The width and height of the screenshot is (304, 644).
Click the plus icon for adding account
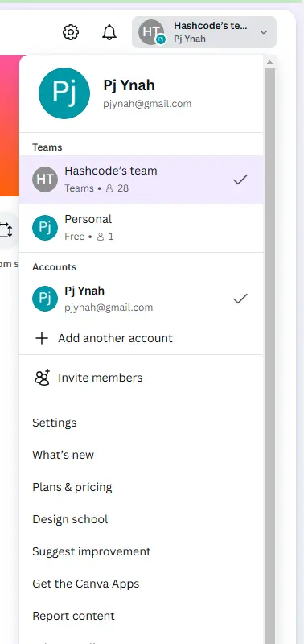tap(42, 338)
